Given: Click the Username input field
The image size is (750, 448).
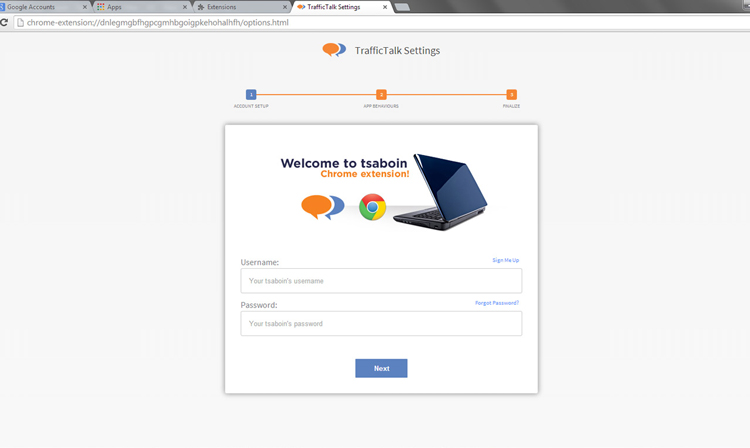Looking at the screenshot, I should point(381,281).
